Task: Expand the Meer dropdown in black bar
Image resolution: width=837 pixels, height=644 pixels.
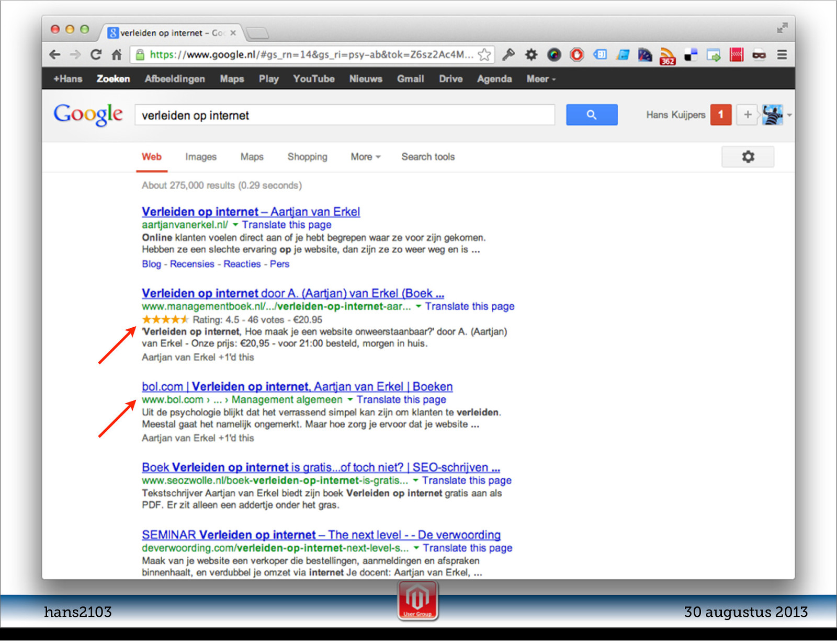Action: click(x=541, y=79)
